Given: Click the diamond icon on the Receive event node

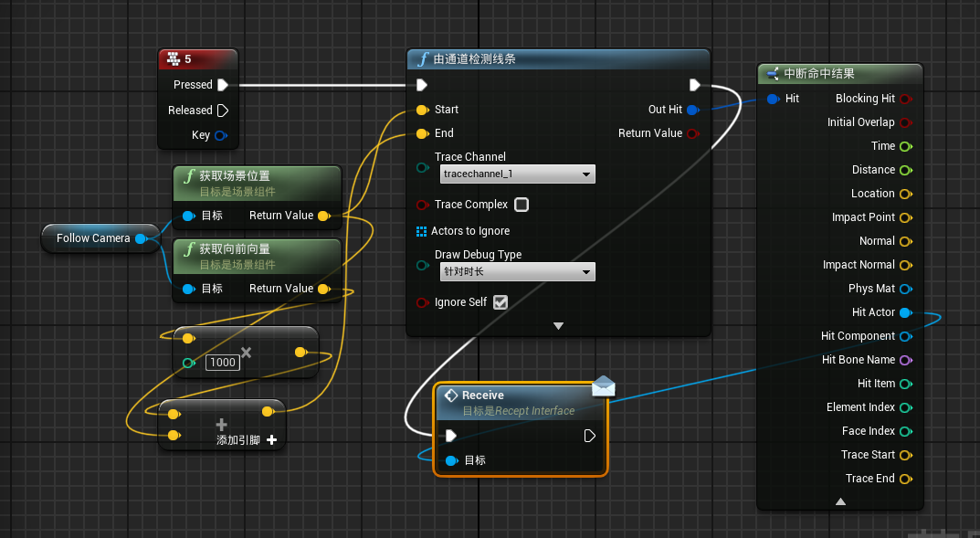Looking at the screenshot, I should pos(452,396).
